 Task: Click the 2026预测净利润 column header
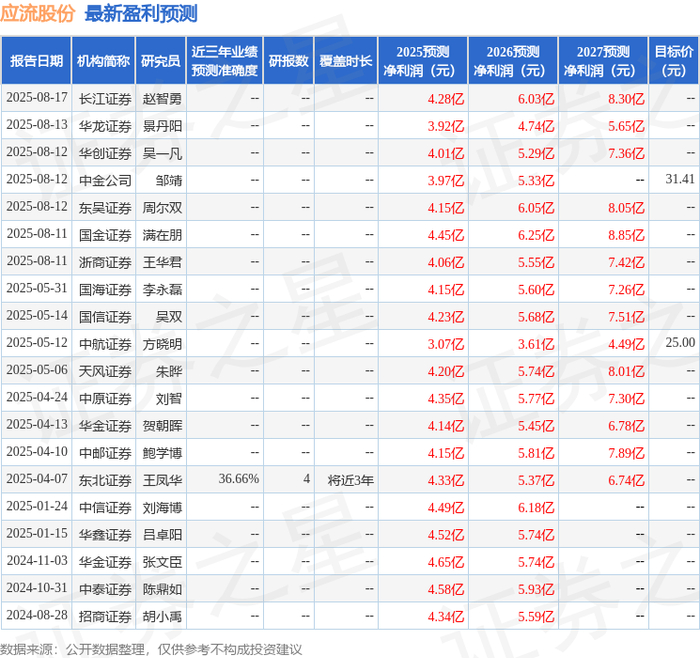(513, 61)
